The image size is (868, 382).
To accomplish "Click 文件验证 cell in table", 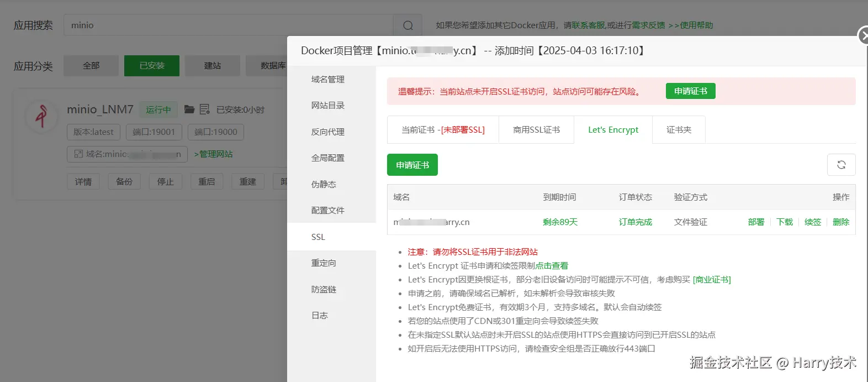I will coord(690,222).
